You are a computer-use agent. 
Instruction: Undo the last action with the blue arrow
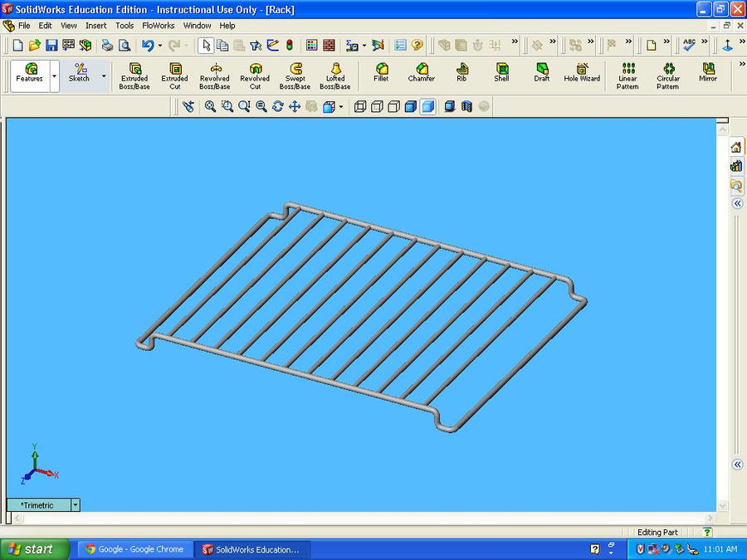pyautogui.click(x=148, y=46)
